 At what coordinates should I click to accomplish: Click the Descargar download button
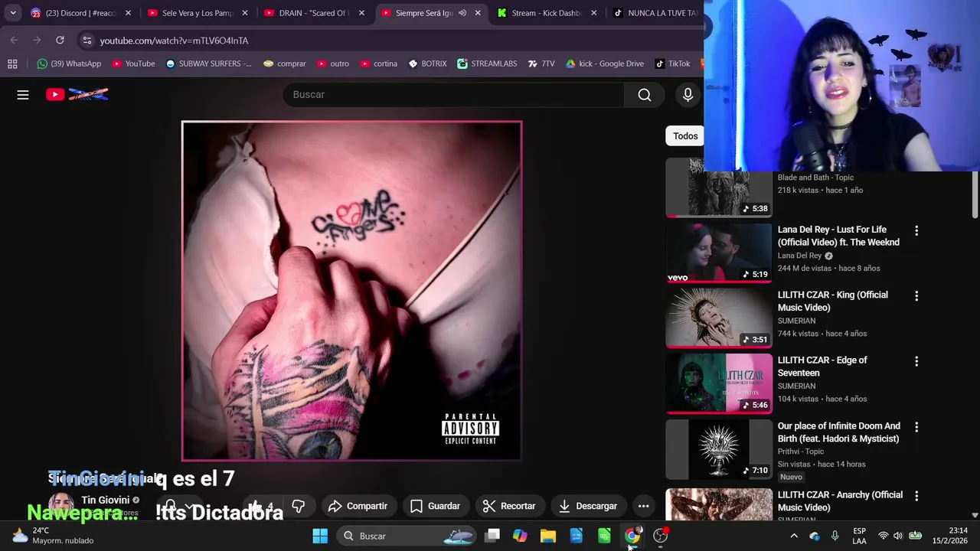click(588, 506)
